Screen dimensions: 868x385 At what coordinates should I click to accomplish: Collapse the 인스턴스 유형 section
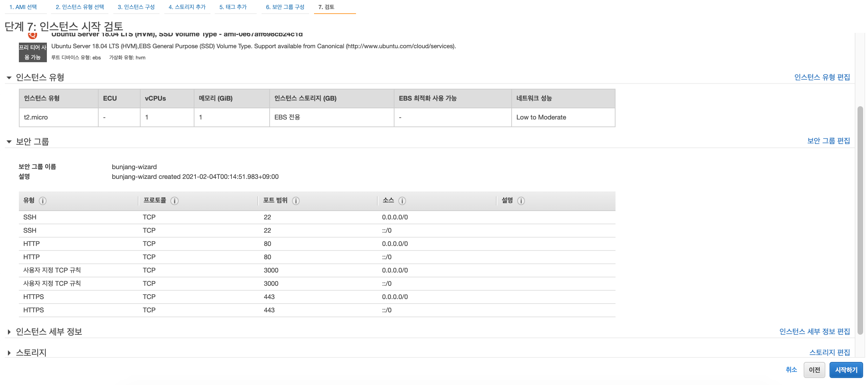(x=9, y=78)
